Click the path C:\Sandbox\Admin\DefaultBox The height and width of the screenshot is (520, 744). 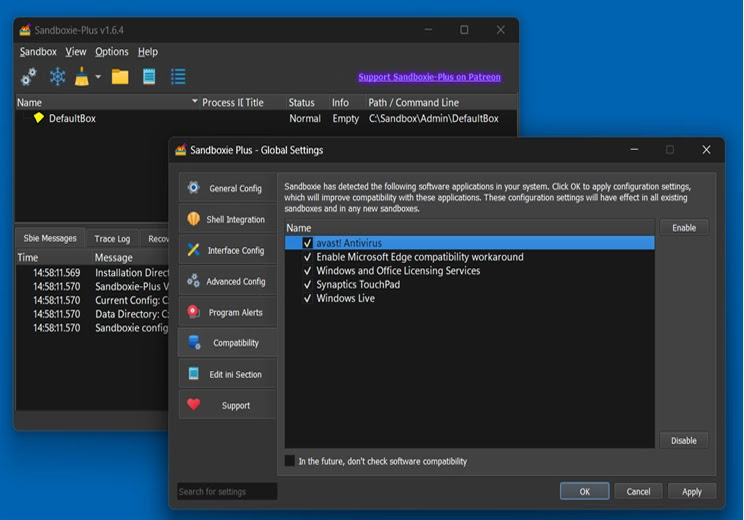[x=433, y=119]
